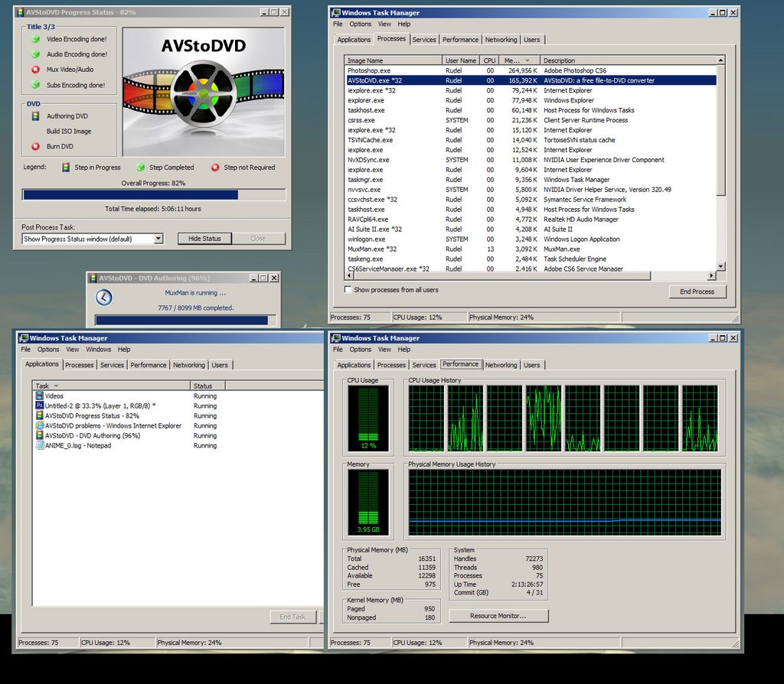Image resolution: width=784 pixels, height=684 pixels.
Task: Open Resource Monitor from Performance tab
Action: point(498,616)
